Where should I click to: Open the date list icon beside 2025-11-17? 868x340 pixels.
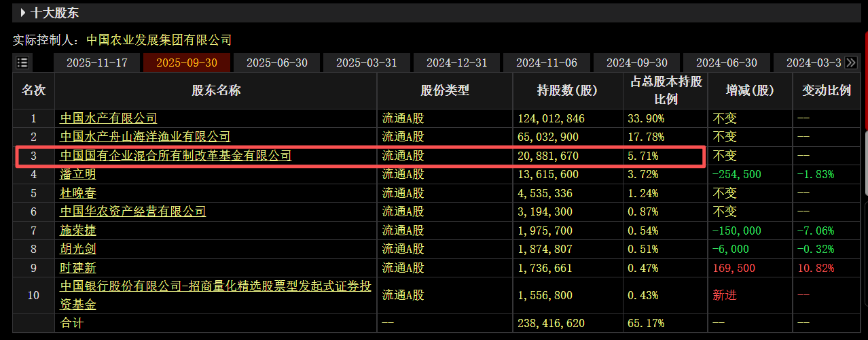tap(22, 63)
